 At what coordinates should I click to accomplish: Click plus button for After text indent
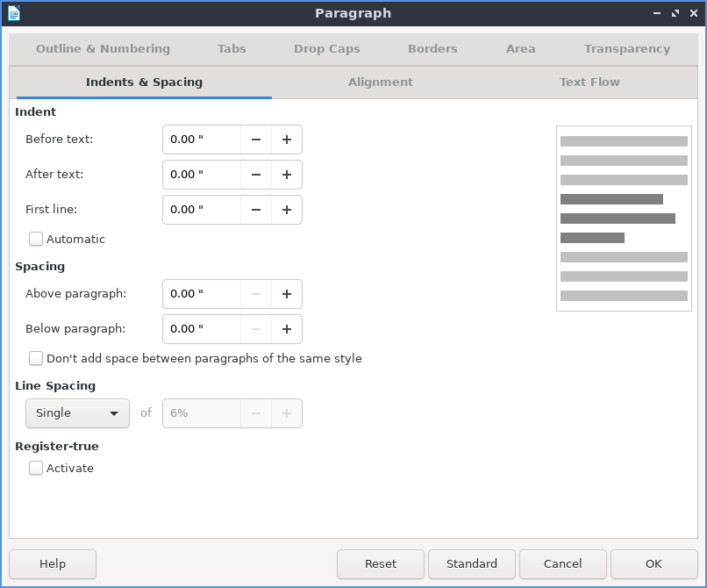[287, 175]
